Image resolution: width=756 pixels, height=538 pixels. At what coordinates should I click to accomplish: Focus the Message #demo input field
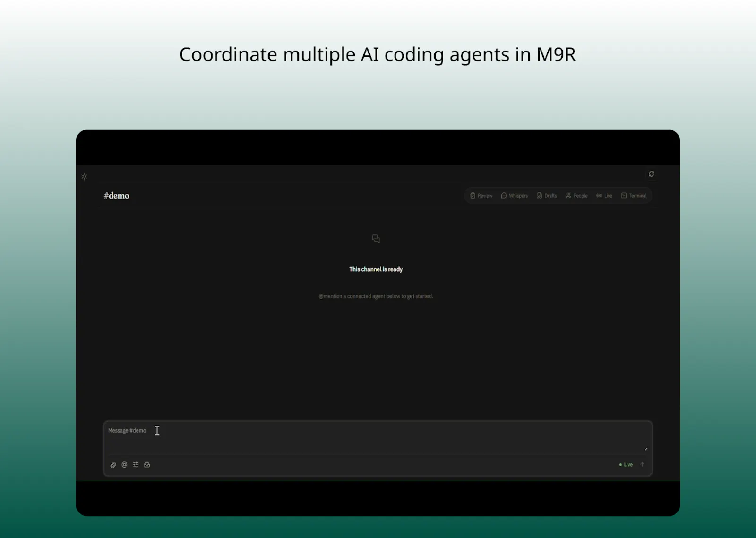(378, 438)
